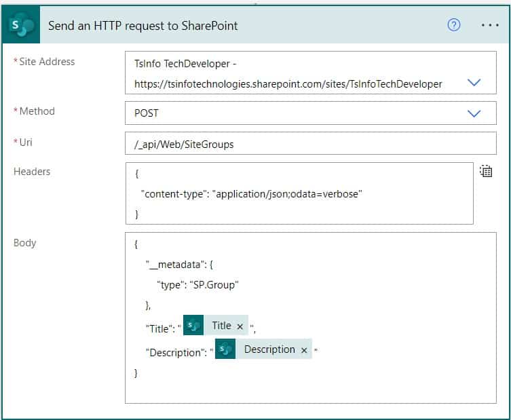Click the SharePoint site URL text
The image size is (511, 420).
[x=288, y=84]
